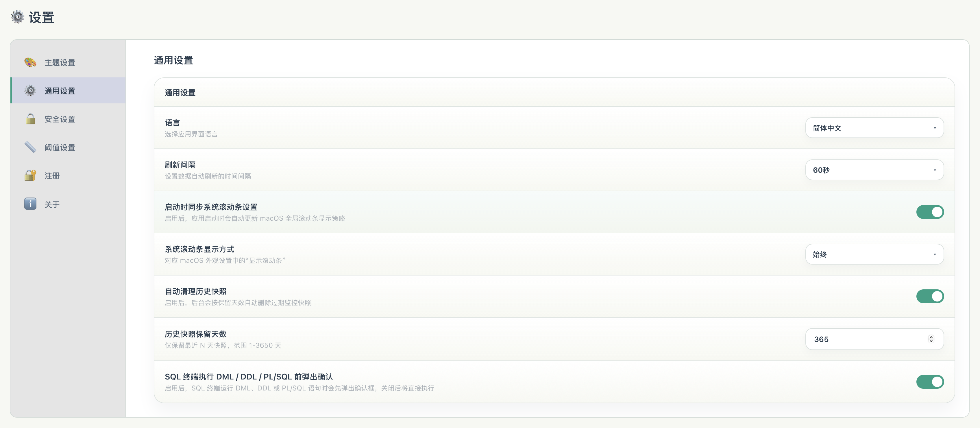Click the padlock icon for 安全设置
The height and width of the screenshot is (428, 980).
click(30, 119)
